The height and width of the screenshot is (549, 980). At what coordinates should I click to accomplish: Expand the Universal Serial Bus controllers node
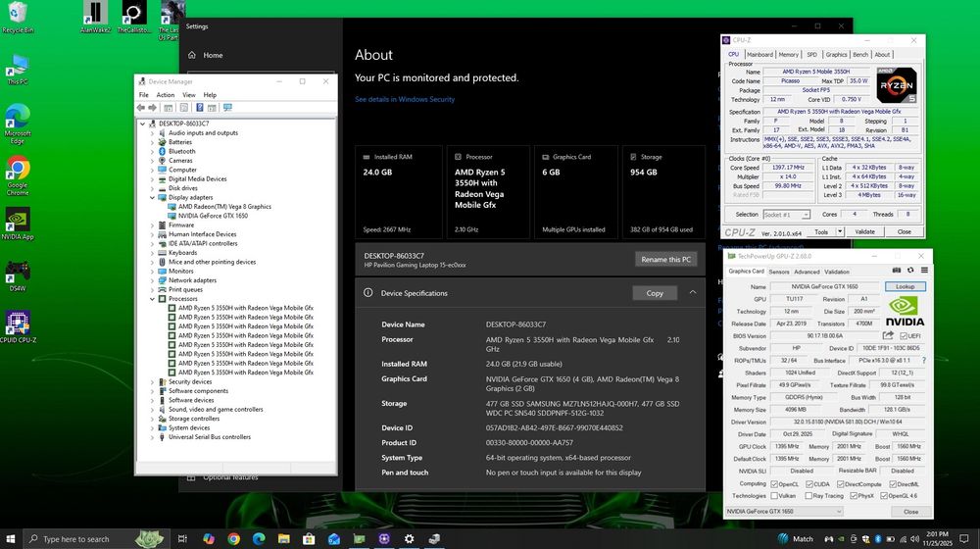(152, 437)
